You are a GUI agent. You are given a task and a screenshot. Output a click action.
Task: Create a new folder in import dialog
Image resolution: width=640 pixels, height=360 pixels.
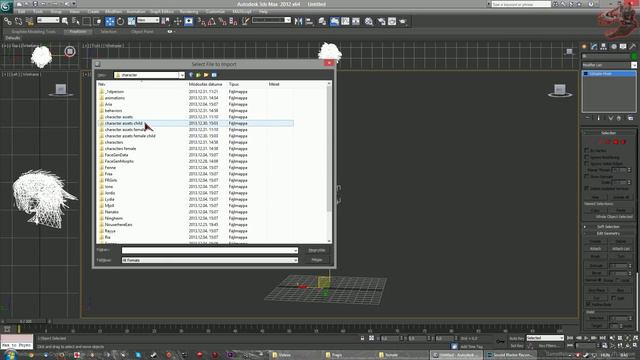[x=206, y=75]
